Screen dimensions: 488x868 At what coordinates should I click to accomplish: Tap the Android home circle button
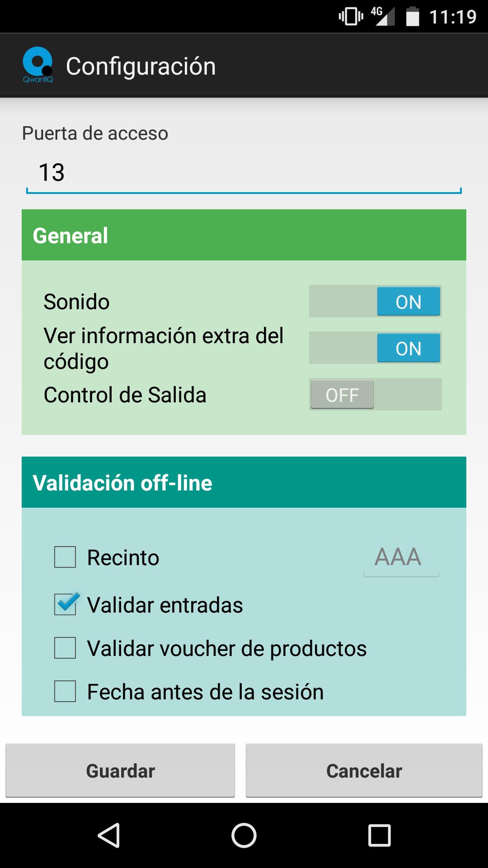244,835
